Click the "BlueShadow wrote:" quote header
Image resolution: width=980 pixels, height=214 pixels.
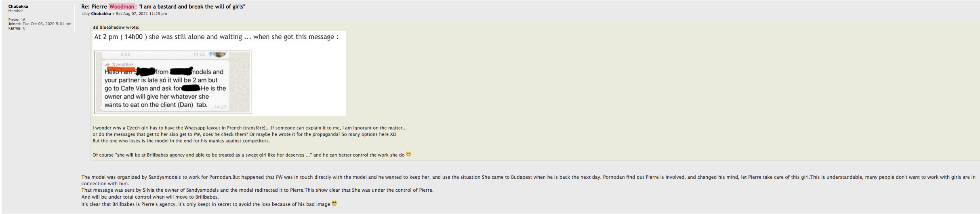pos(119,28)
